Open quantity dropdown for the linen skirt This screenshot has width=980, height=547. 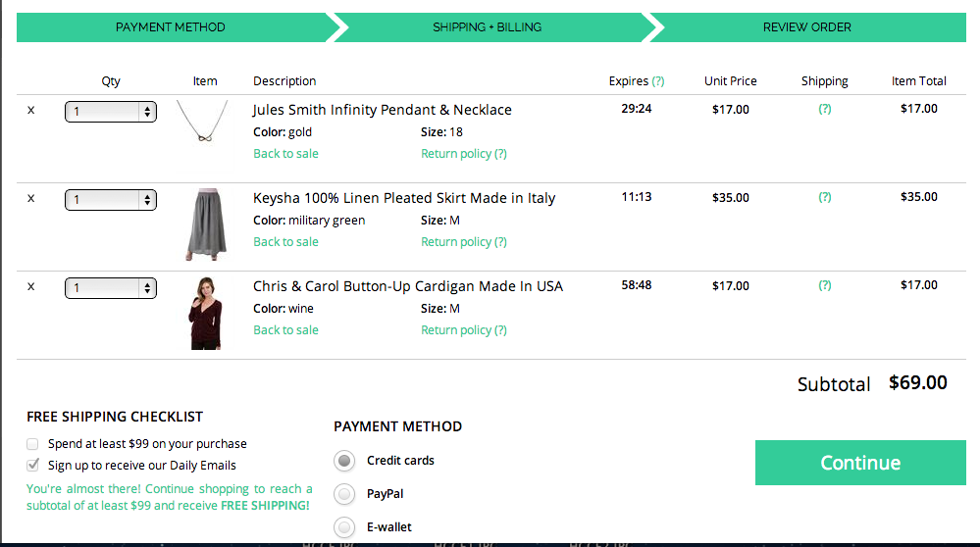(111, 200)
